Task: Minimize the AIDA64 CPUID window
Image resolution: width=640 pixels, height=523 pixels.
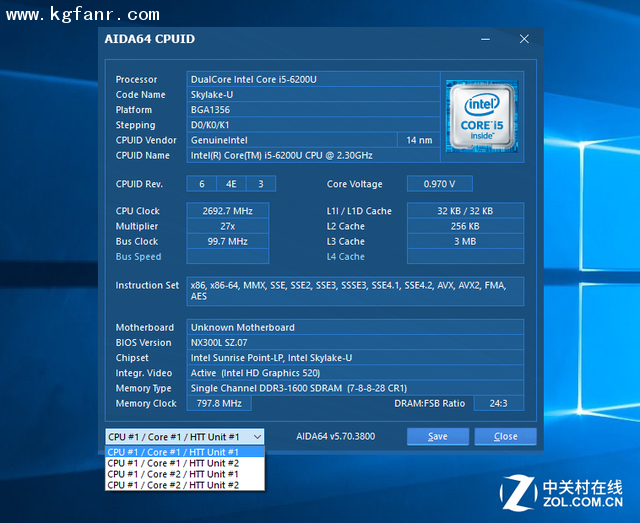Action: [x=485, y=39]
